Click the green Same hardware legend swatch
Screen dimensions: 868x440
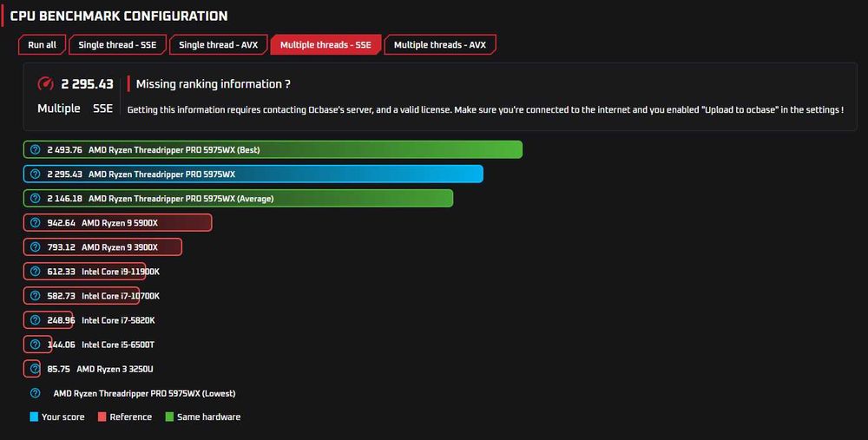[169, 417]
